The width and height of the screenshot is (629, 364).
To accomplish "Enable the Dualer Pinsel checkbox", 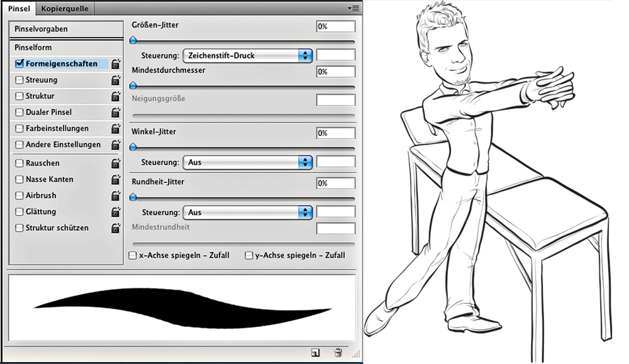I will [19, 113].
